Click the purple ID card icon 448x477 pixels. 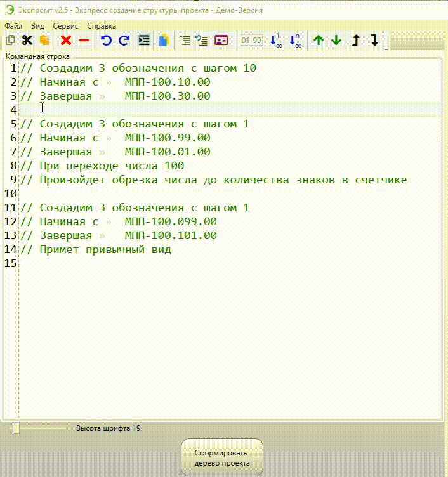[221, 40]
